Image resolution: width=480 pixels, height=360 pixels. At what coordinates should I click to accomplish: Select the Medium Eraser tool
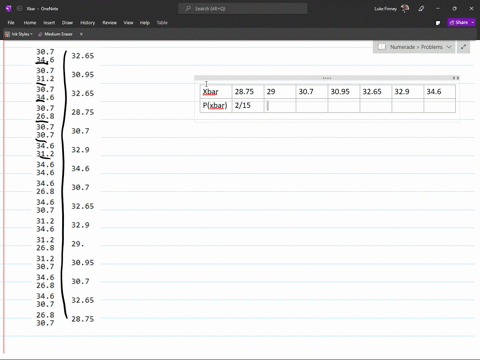(55, 34)
